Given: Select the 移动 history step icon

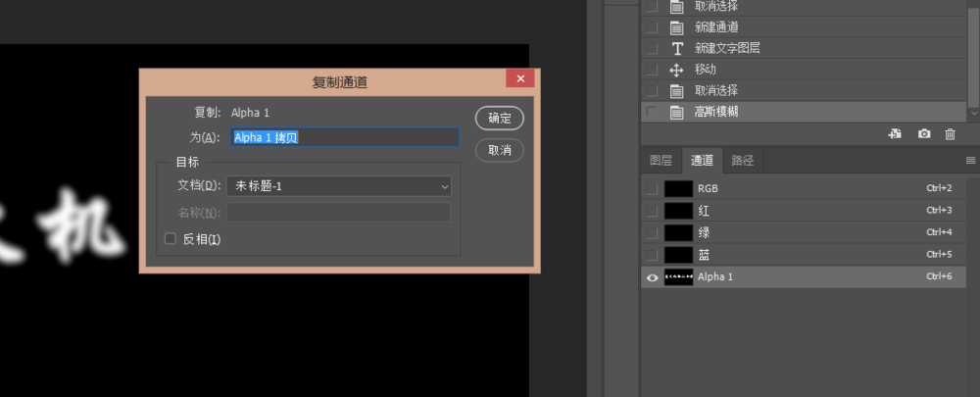Looking at the screenshot, I should [676, 70].
